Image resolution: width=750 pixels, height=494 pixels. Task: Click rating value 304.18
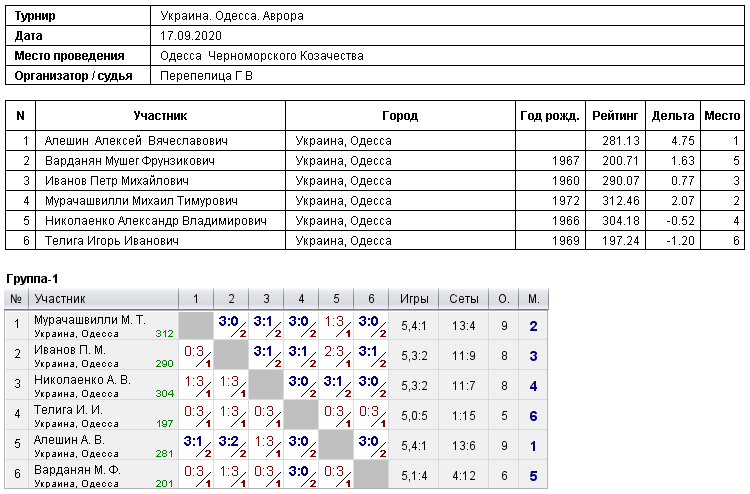tap(621, 221)
